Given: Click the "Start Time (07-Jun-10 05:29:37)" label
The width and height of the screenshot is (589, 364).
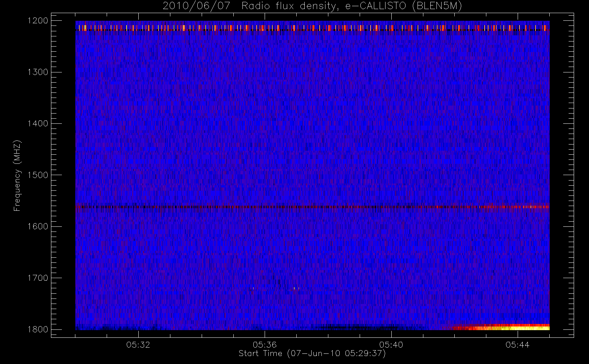Looking at the screenshot, I should coord(312,353).
